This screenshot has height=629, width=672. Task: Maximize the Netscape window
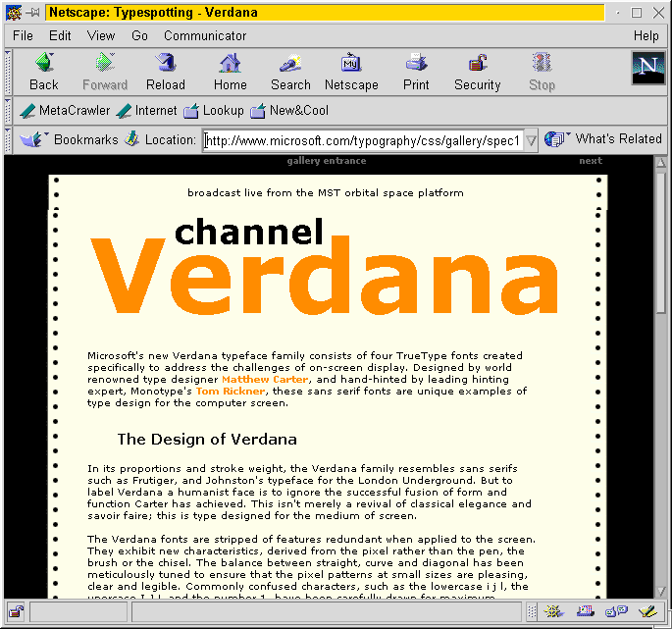point(637,13)
